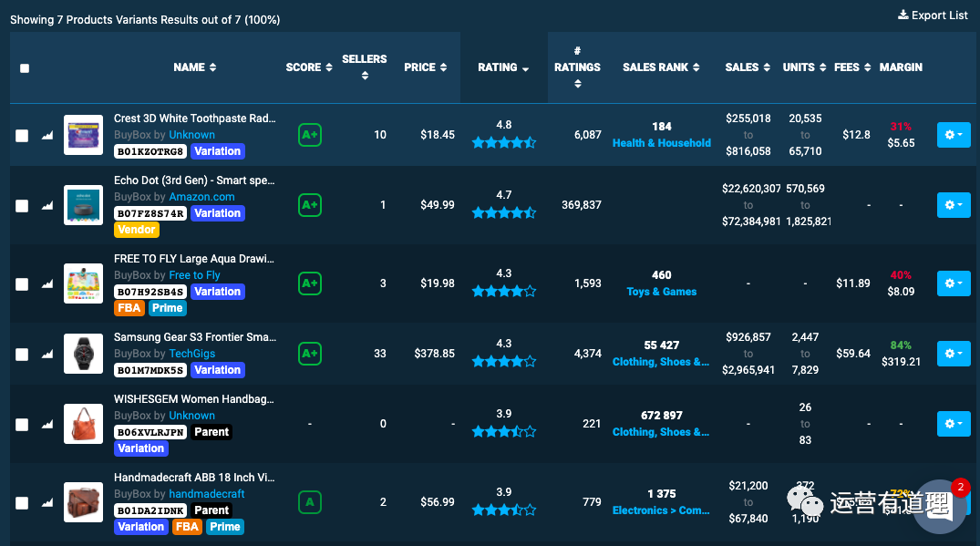Click the star rating of Echo Dot
Image resolution: width=980 pixels, height=546 pixels.
(x=503, y=213)
